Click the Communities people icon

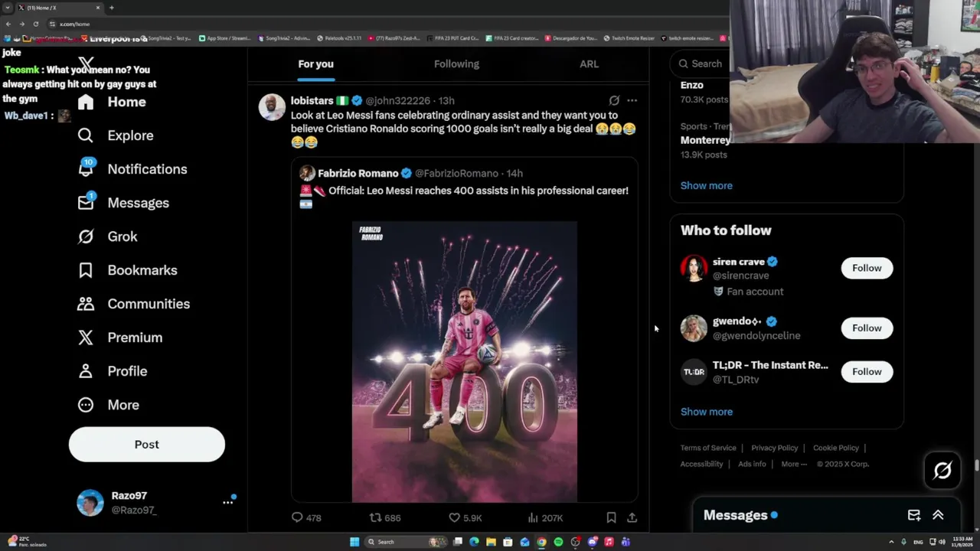[x=86, y=304]
